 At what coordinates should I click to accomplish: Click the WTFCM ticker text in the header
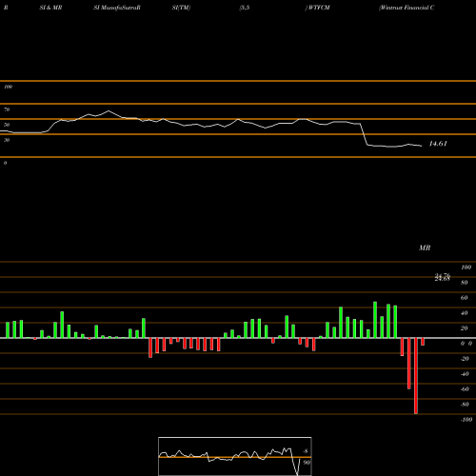point(319,8)
